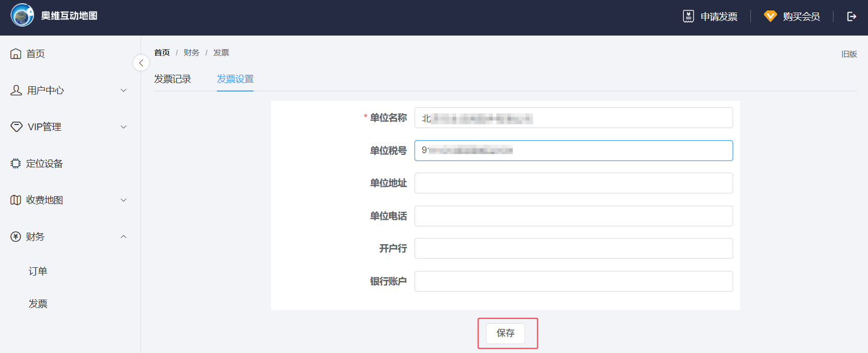This screenshot has height=353, width=868.
Task: Click the paid map icon in sidebar
Action: (x=16, y=200)
